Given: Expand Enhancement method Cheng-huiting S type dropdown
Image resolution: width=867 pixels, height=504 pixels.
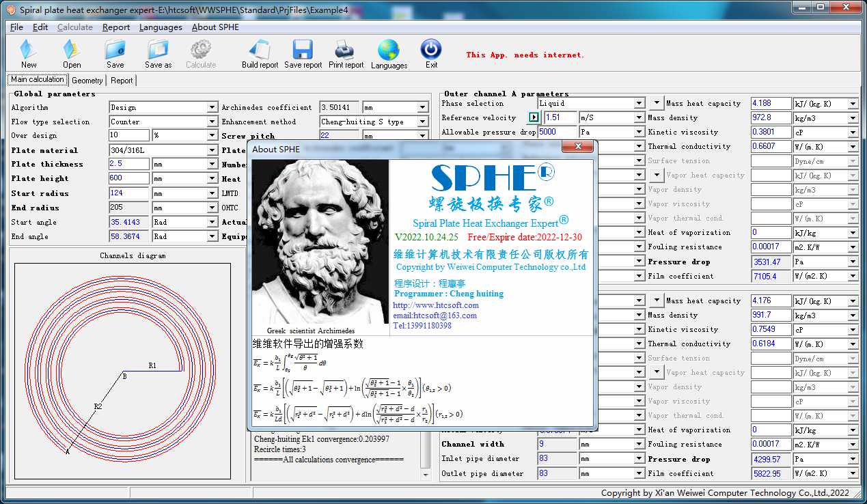Looking at the screenshot, I should pyautogui.click(x=423, y=122).
